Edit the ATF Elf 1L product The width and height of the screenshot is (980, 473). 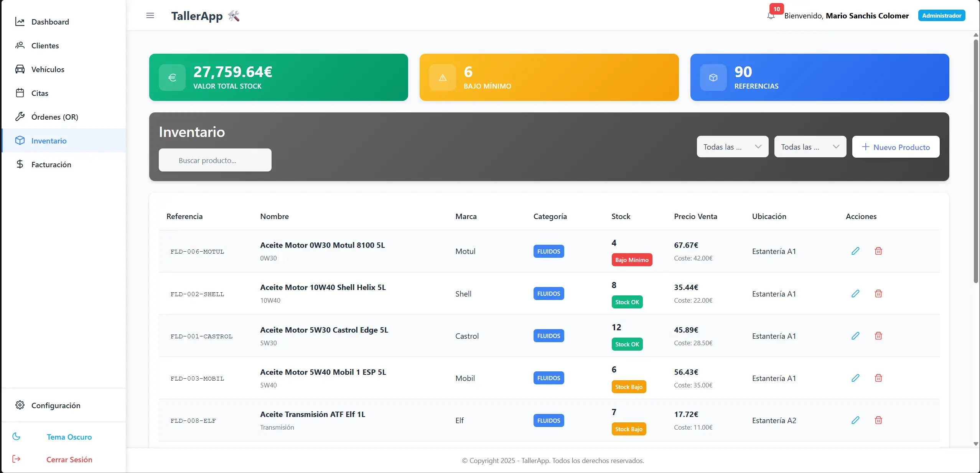click(x=855, y=420)
